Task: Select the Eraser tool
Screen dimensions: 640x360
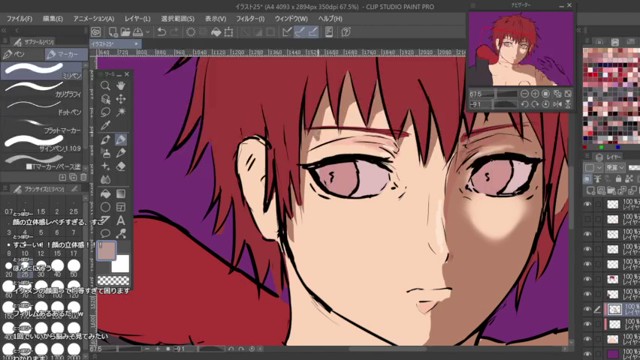Action: (x=120, y=167)
